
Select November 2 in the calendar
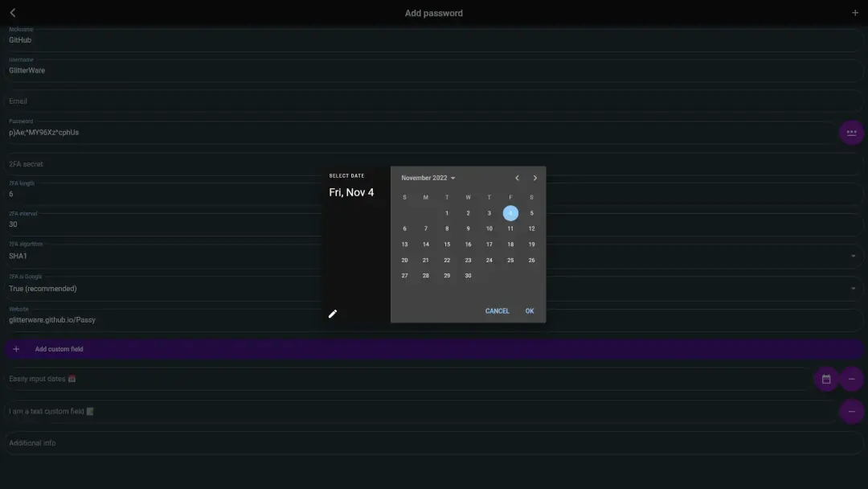[468, 213]
